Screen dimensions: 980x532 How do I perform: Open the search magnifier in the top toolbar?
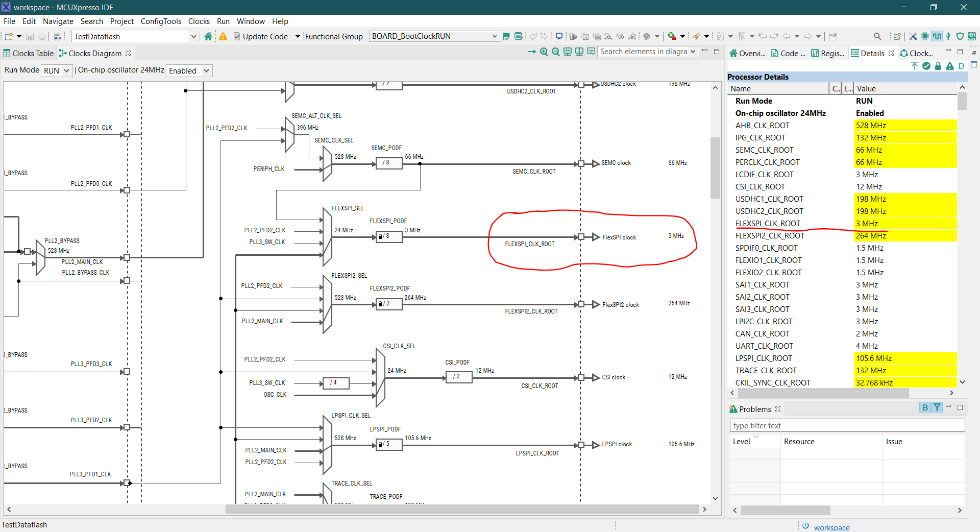point(878,36)
